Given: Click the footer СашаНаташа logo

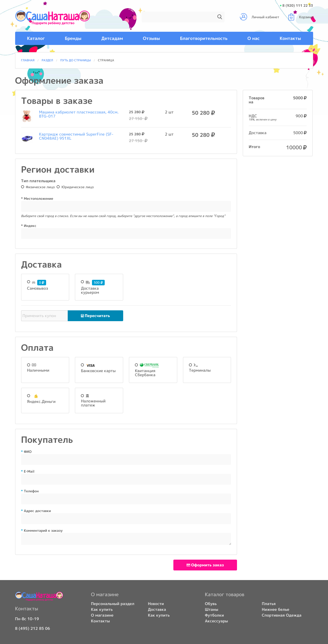Looking at the screenshot, I should (x=39, y=596).
